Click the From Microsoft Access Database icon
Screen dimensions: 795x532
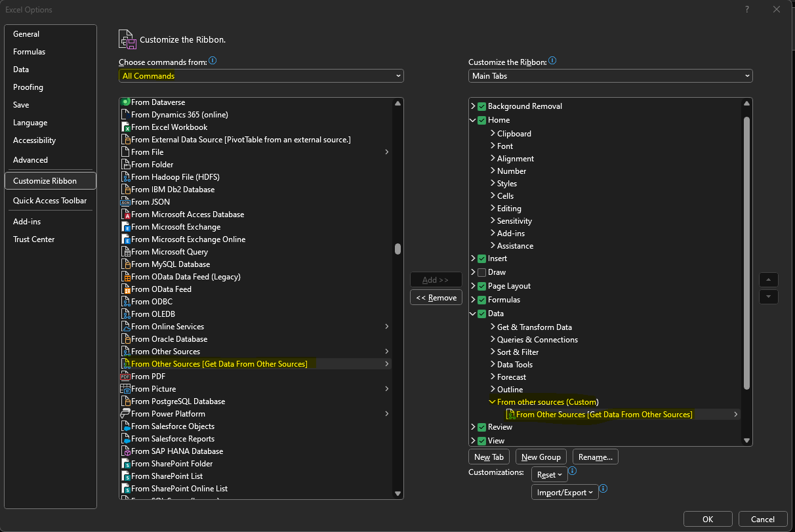(126, 215)
